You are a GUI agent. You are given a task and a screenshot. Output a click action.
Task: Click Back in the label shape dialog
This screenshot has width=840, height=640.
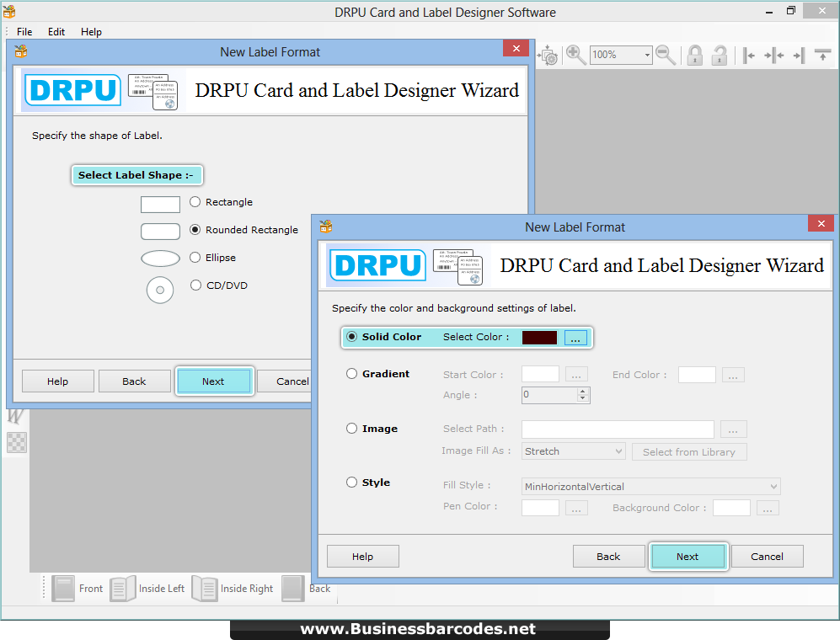coord(134,381)
